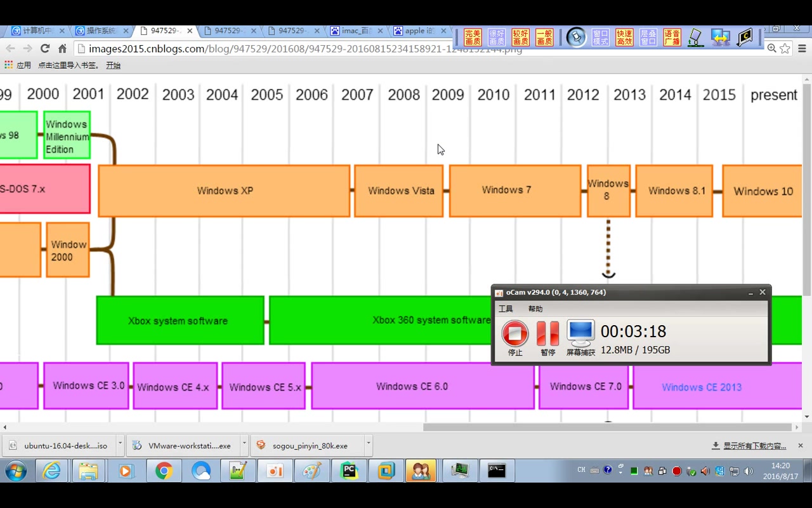Viewport: 812px width, 508px height.
Task: Click the Windows XP timeline box
Action: (x=225, y=190)
